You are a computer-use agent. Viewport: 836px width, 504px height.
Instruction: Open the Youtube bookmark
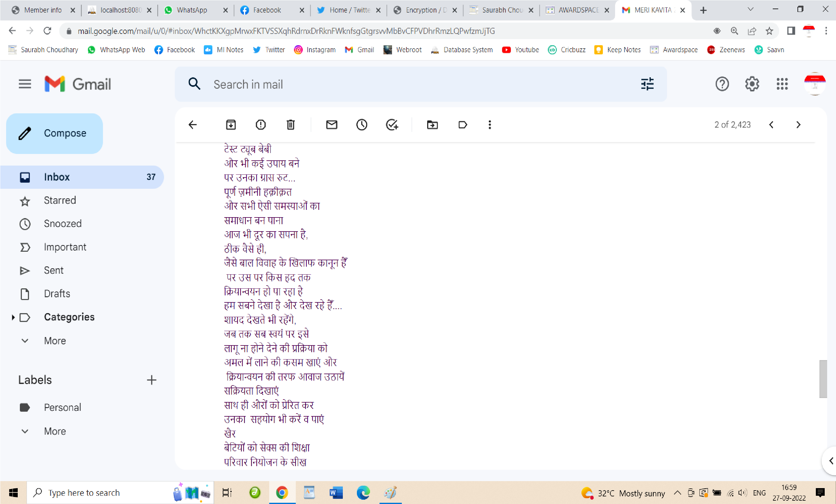click(x=520, y=49)
